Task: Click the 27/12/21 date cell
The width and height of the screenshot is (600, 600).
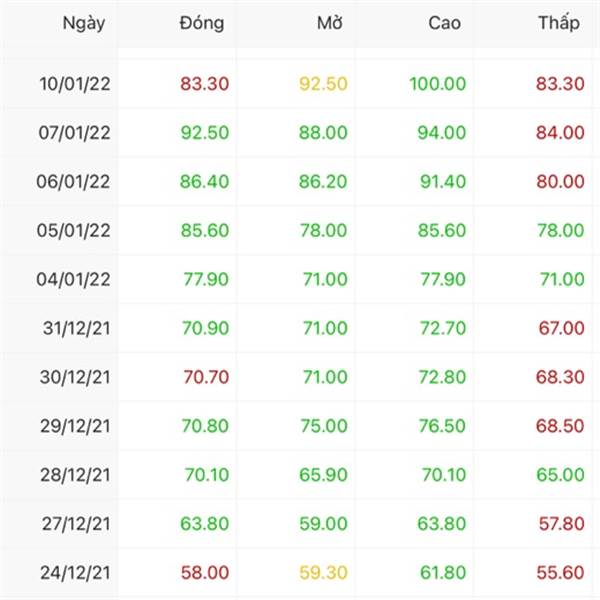Action: (x=76, y=524)
